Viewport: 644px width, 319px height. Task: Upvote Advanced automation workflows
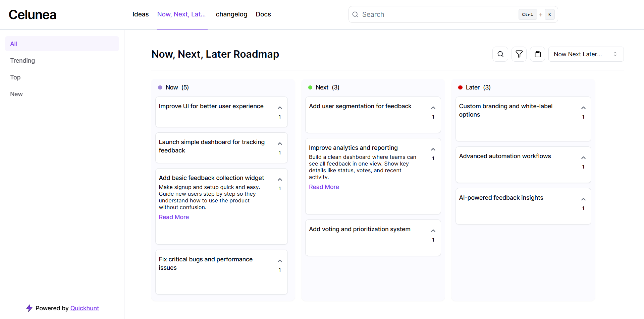pyautogui.click(x=583, y=157)
